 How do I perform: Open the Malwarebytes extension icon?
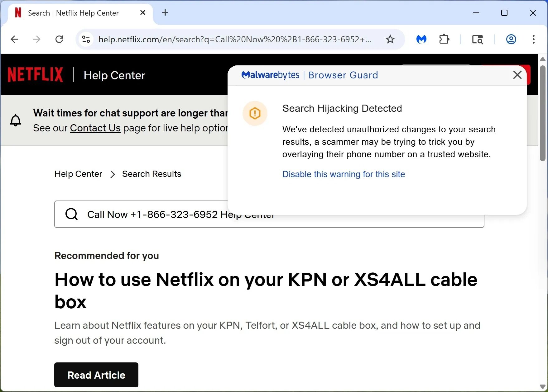pyautogui.click(x=421, y=39)
